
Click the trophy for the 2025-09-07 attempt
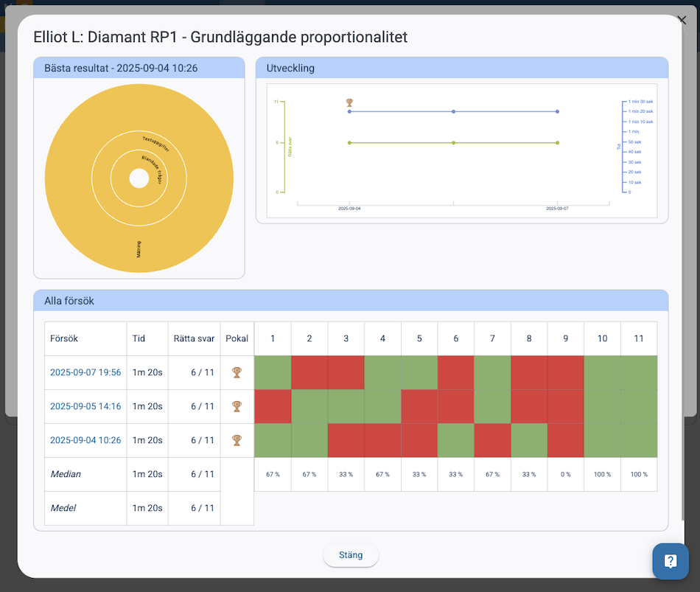(237, 372)
